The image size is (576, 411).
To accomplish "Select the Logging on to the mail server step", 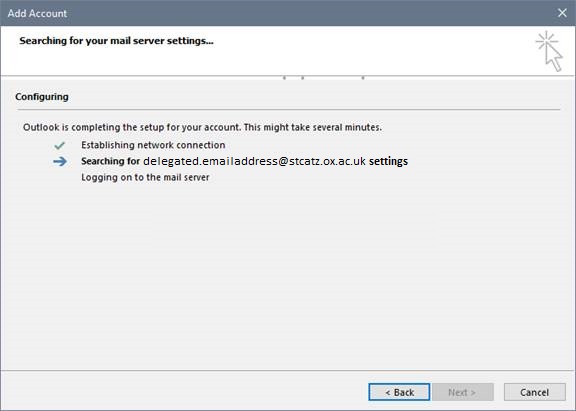I will pyautogui.click(x=145, y=177).
